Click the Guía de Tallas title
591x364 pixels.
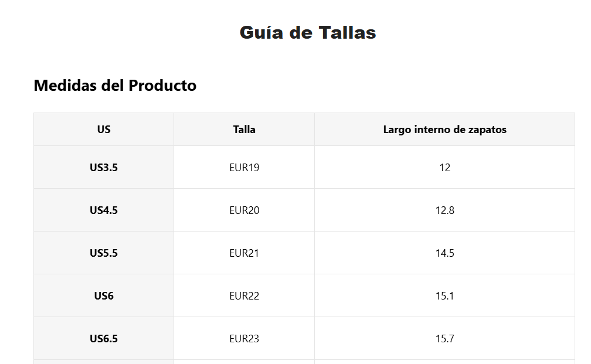coord(308,32)
